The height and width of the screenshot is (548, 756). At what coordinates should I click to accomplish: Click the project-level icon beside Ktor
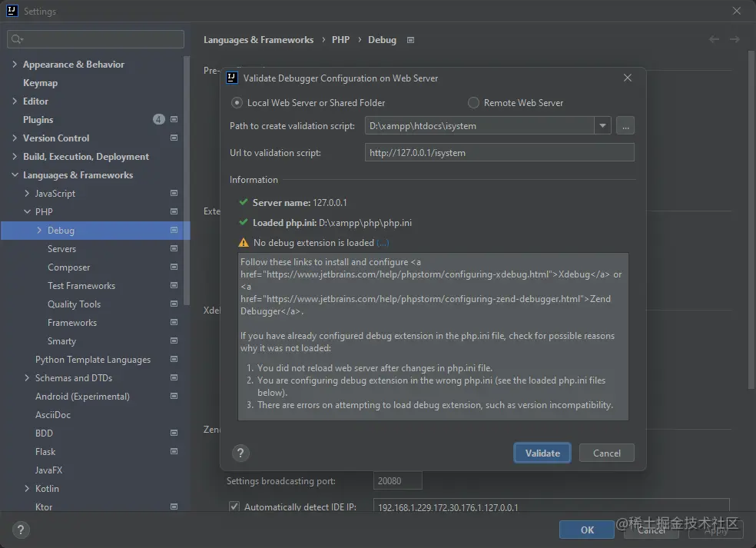pyautogui.click(x=174, y=506)
